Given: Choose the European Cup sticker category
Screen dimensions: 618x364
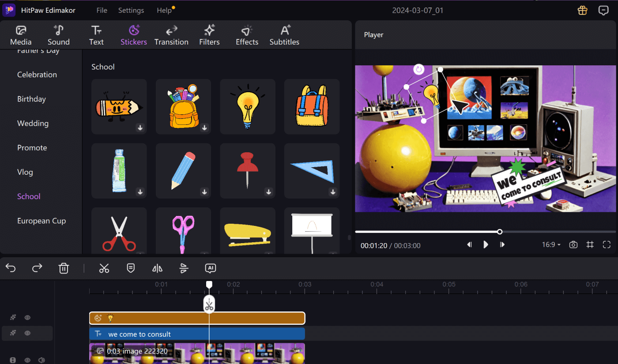Looking at the screenshot, I should [x=41, y=221].
